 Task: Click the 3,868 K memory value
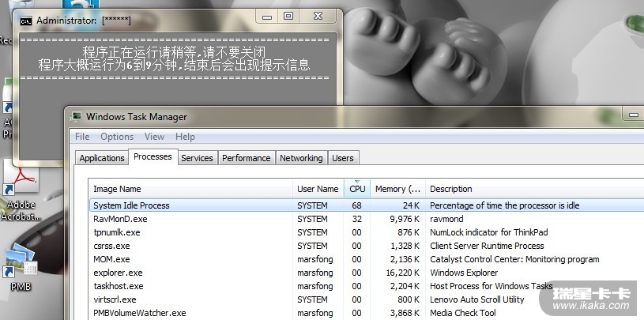point(405,313)
